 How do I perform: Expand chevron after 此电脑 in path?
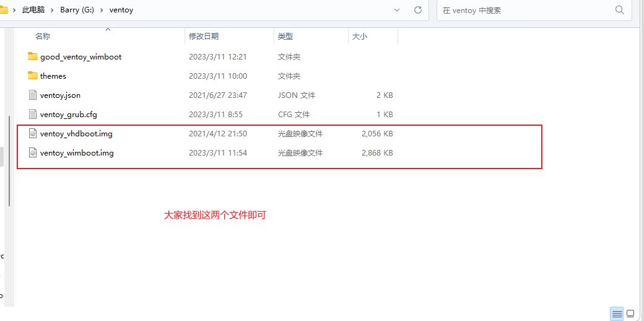[x=52, y=10]
